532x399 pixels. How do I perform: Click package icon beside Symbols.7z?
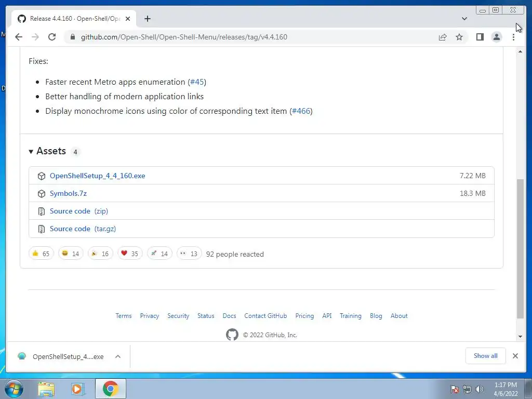click(x=42, y=194)
